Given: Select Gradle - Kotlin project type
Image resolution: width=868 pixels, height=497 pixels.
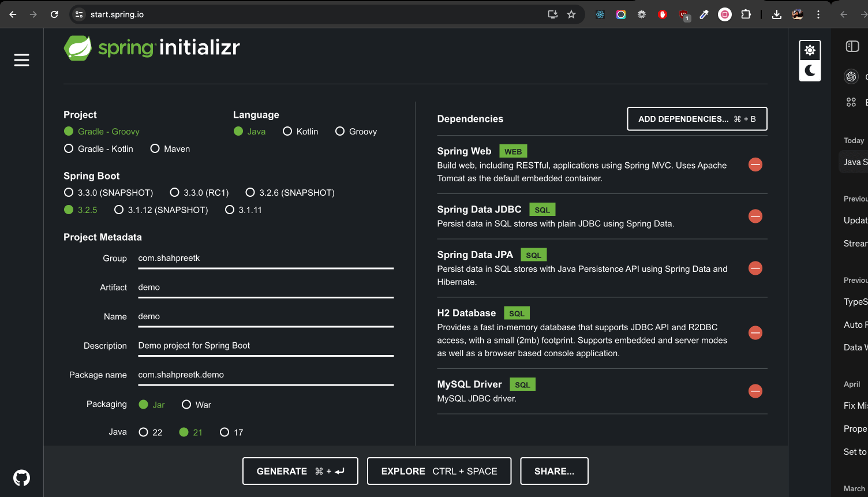Looking at the screenshot, I should coord(99,149).
